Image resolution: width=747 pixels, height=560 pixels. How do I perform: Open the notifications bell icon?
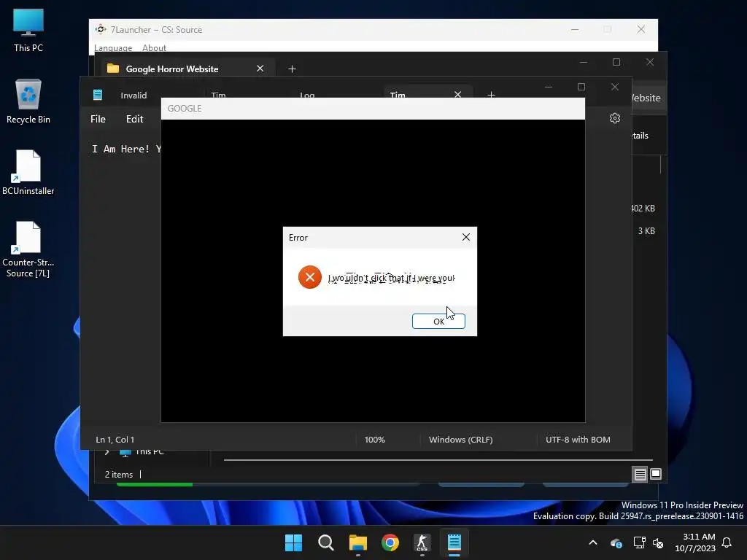pyautogui.click(x=727, y=542)
